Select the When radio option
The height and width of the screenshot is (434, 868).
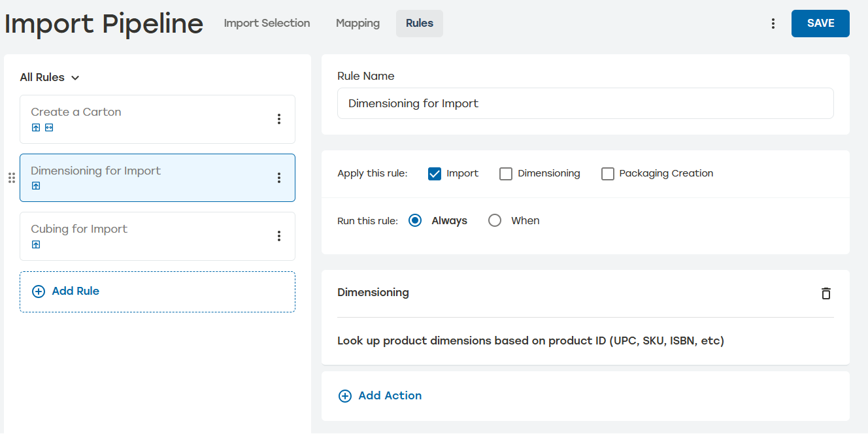(x=495, y=221)
